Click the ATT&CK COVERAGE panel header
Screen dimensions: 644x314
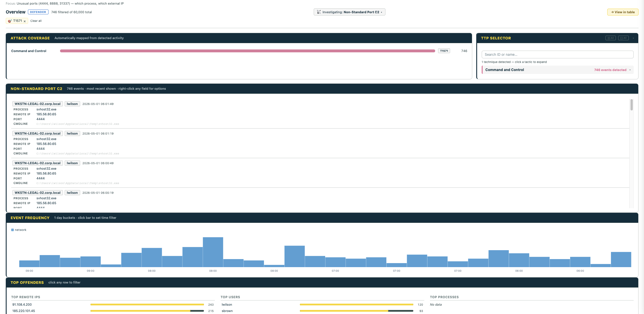pyautogui.click(x=239, y=38)
